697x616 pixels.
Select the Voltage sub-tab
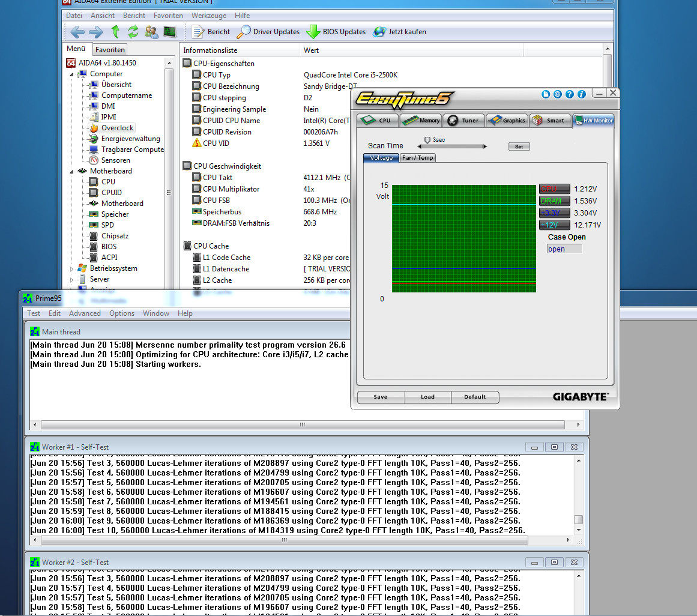point(381,158)
